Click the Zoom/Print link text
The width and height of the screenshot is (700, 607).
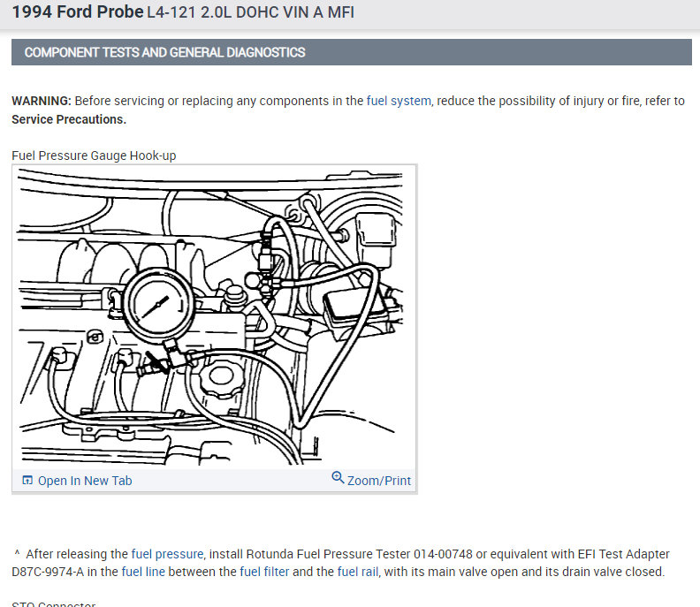point(379,481)
